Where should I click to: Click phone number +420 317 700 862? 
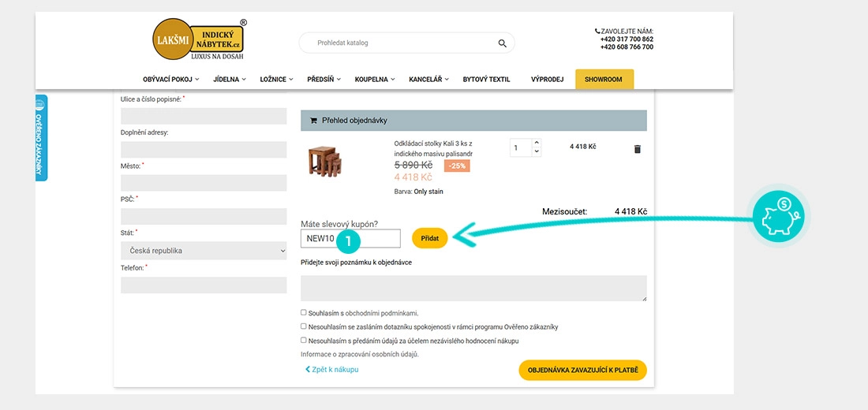click(x=627, y=39)
